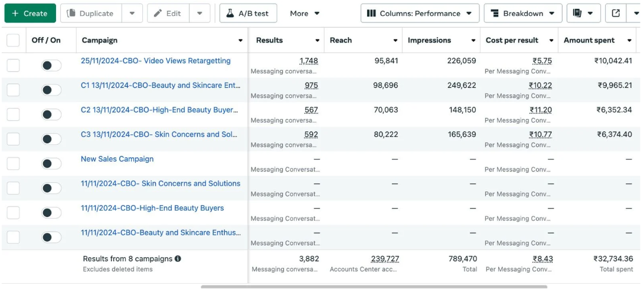Image resolution: width=644 pixels, height=289 pixels.
Task: Open 11/11/2024-CBO-High-End Beauty Buyers campaign link
Action: pyautogui.click(x=152, y=208)
